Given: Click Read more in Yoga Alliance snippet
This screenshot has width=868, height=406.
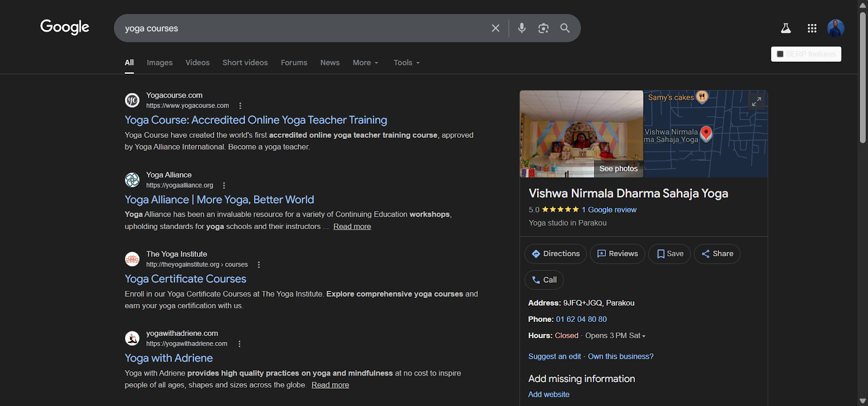Looking at the screenshot, I should pyautogui.click(x=352, y=226).
